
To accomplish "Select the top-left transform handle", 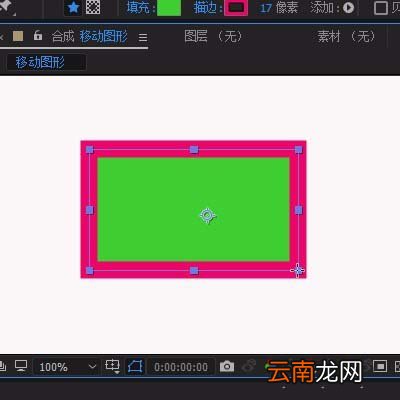I will (x=90, y=150).
